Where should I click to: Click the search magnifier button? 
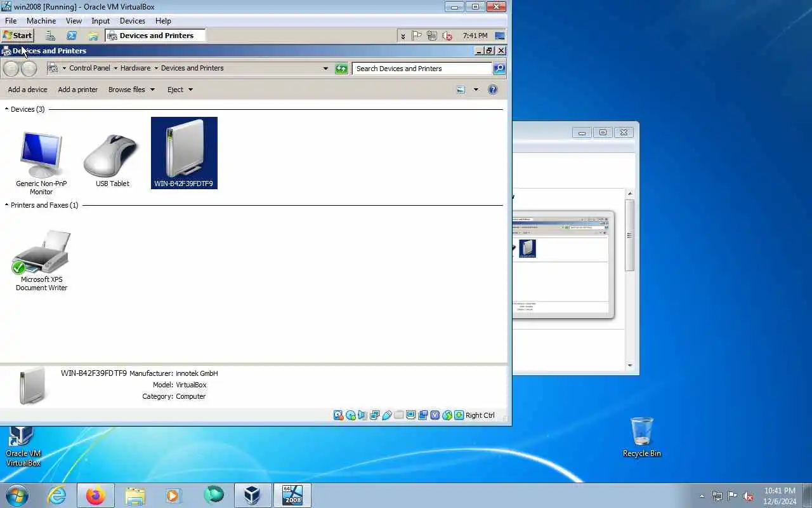(499, 69)
